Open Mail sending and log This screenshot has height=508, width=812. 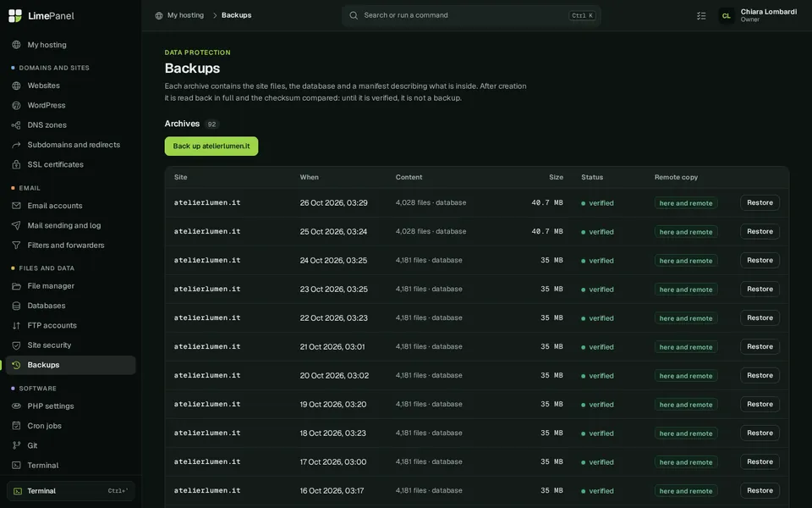pyautogui.click(x=70, y=225)
